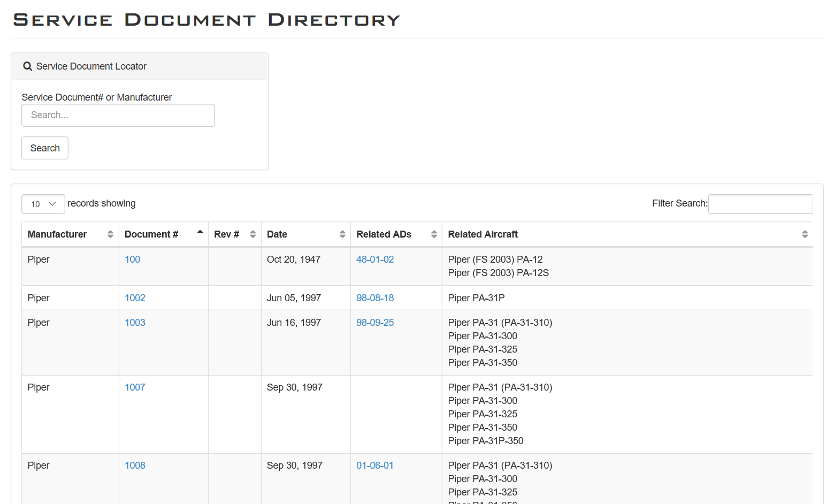Screen dimensions: 834x504
Task: Focus the Filter Search input box
Action: (760, 204)
